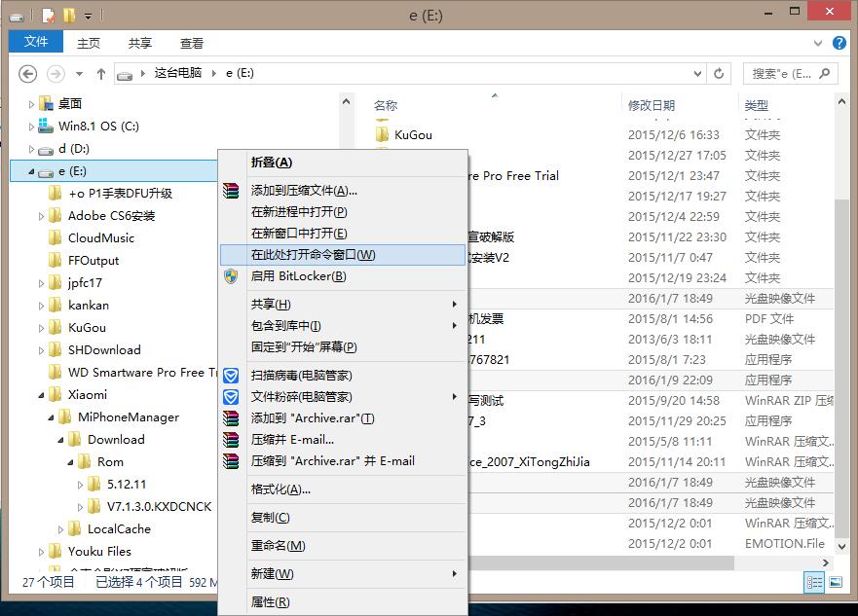Open quick access toolbar customize dropdown
This screenshot has height=616, width=858.
[87, 16]
